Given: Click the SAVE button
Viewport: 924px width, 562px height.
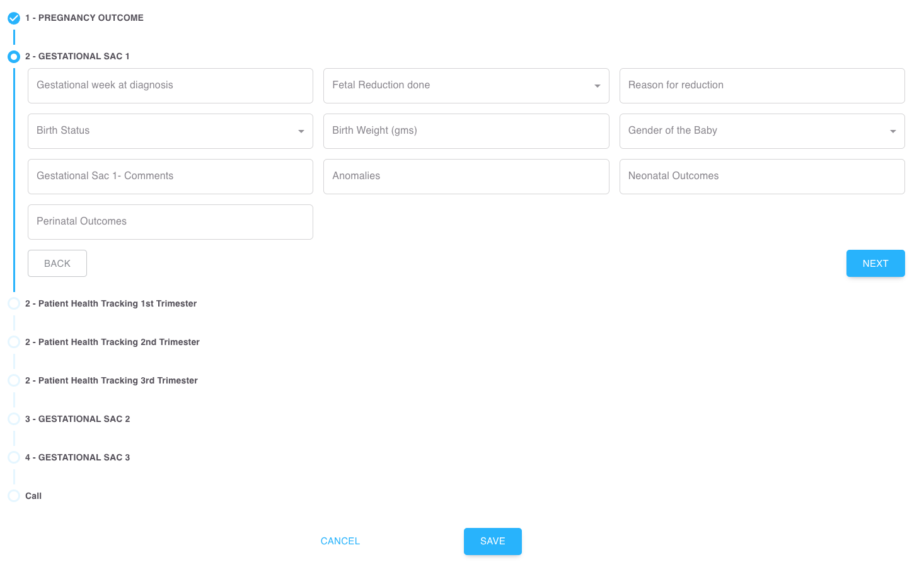Looking at the screenshot, I should point(492,541).
